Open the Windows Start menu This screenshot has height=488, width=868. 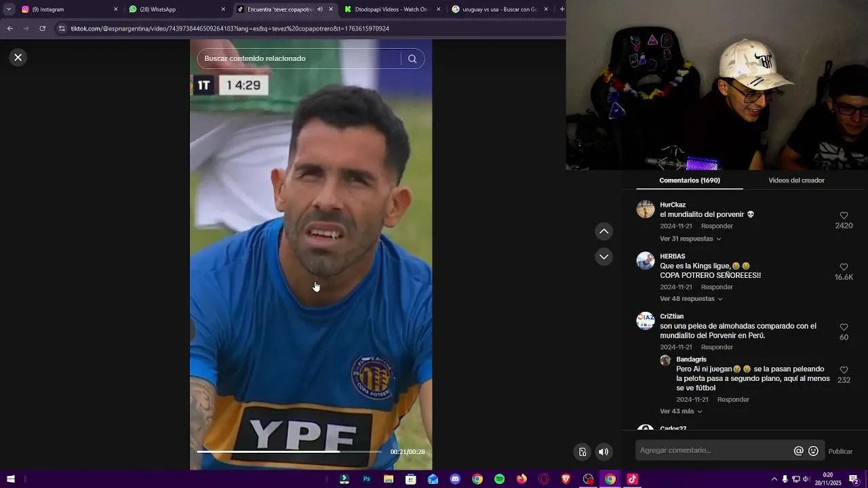pos(11,479)
